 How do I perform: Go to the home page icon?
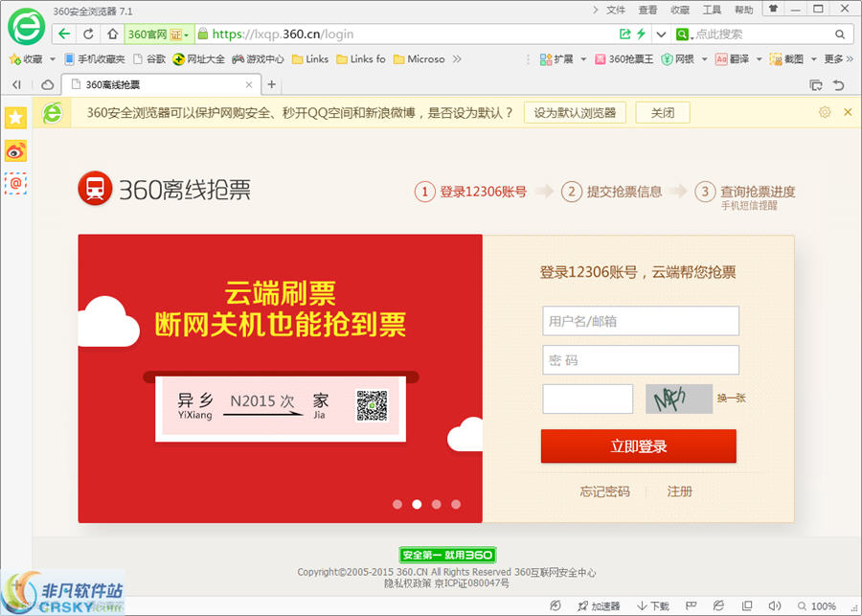[112, 34]
